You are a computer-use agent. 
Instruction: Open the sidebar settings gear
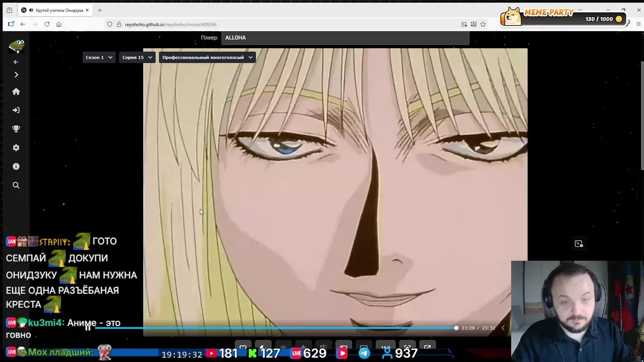coord(16,148)
